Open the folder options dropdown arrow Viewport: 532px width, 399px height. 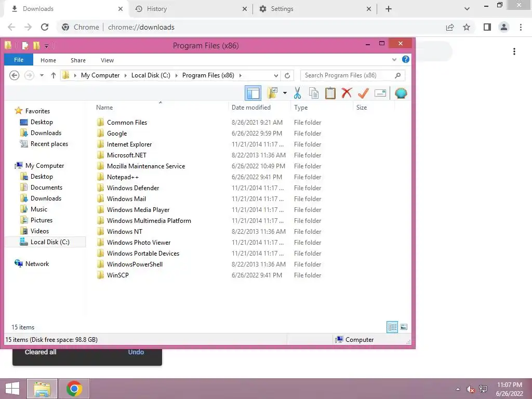285,93
